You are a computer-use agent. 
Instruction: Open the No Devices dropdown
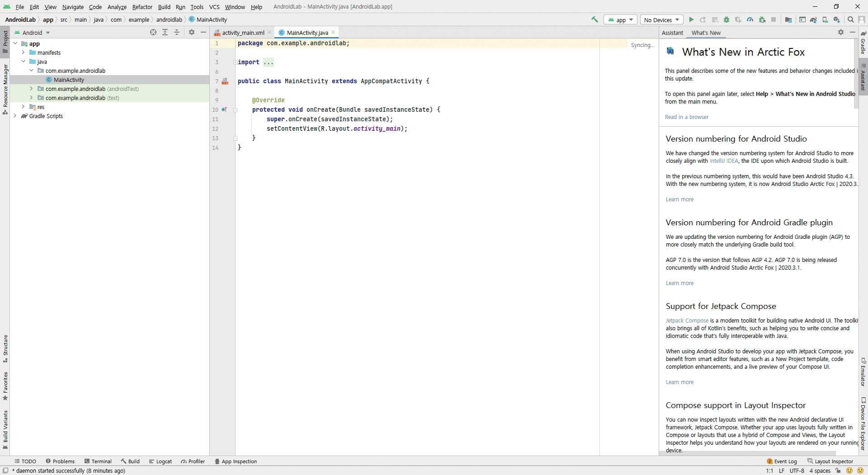pos(662,20)
